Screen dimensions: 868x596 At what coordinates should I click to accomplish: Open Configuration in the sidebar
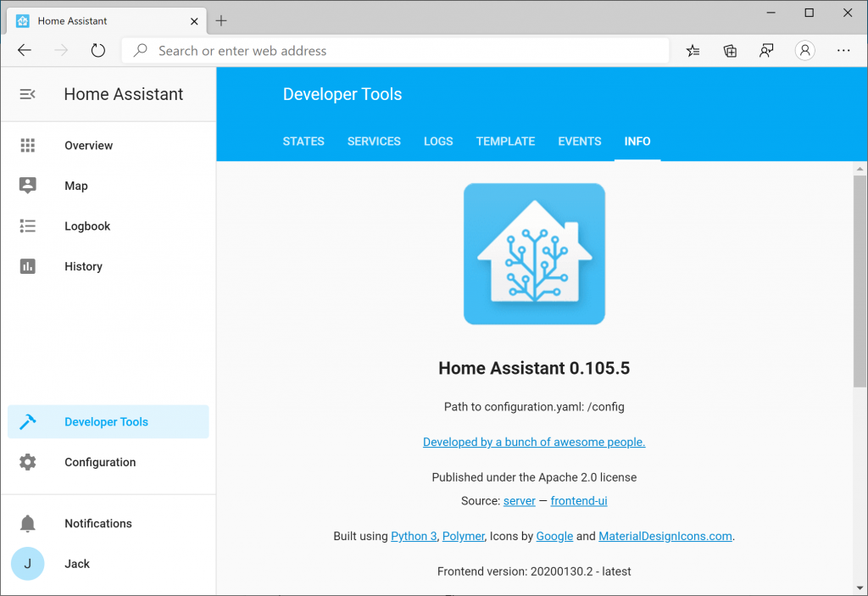click(x=108, y=462)
